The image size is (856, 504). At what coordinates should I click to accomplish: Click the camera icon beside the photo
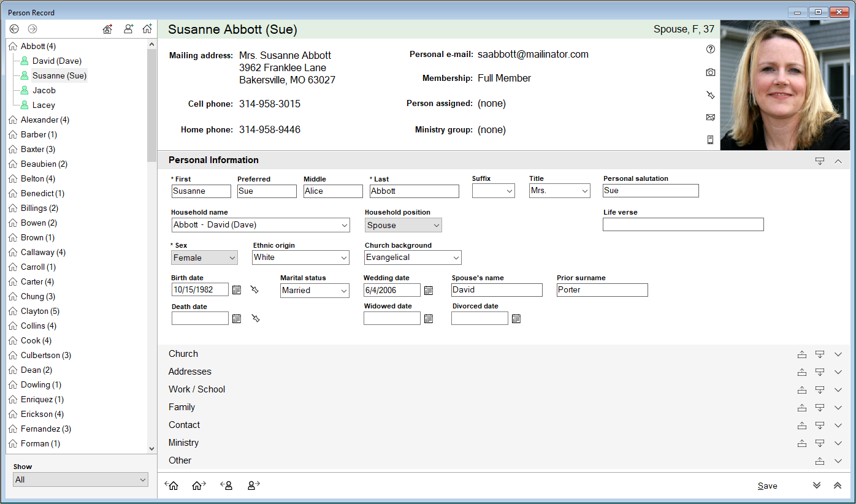click(710, 72)
